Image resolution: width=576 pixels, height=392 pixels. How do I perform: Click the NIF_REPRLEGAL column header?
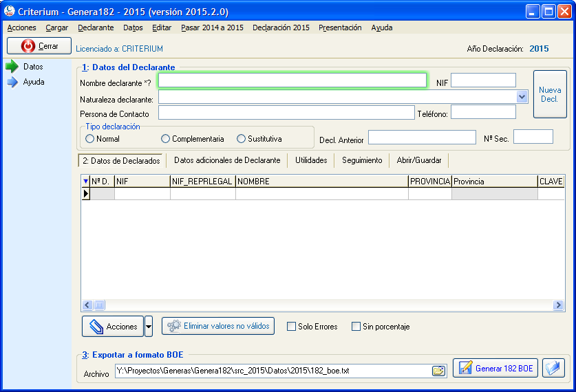click(x=203, y=182)
